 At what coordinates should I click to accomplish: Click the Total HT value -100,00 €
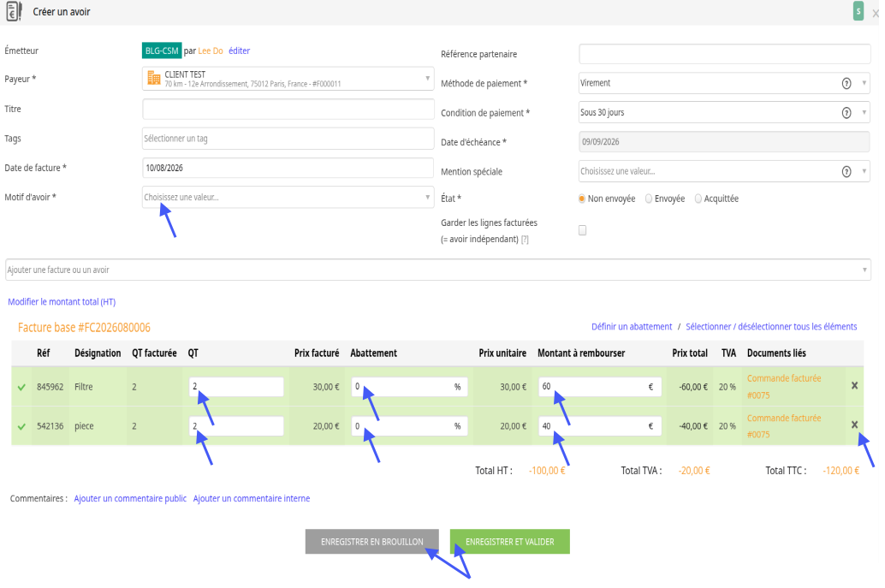tap(547, 471)
